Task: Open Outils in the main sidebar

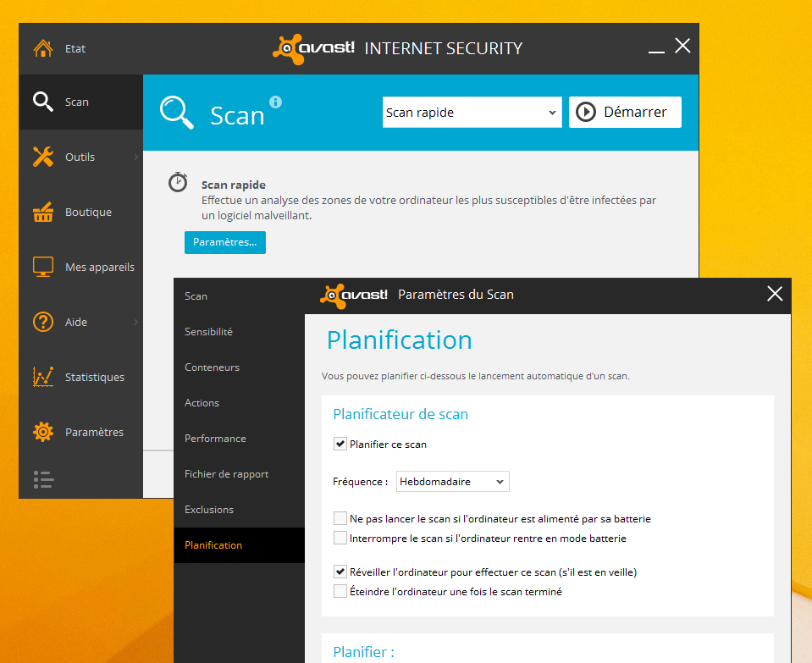Action: click(80, 157)
